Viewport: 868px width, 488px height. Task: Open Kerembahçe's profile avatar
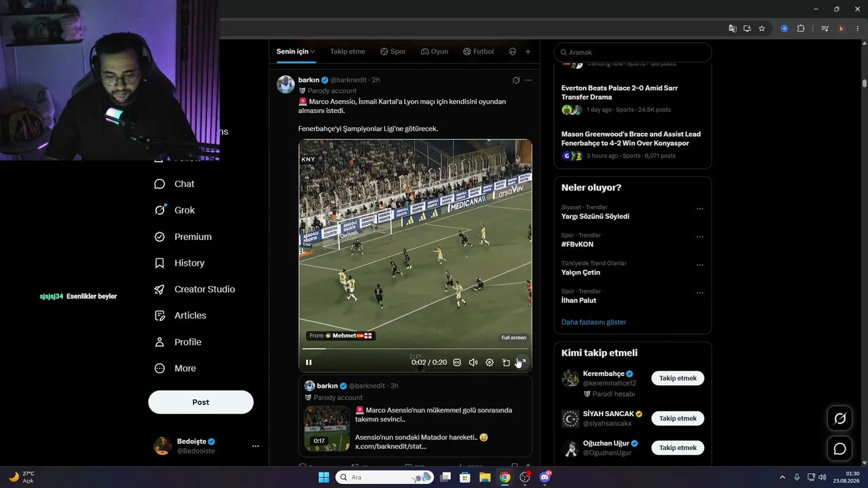tap(570, 378)
